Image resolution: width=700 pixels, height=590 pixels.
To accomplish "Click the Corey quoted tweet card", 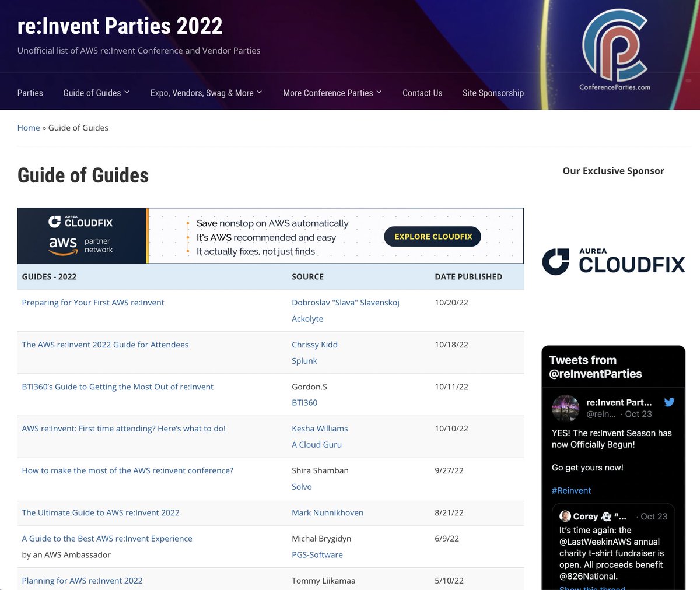I will (613, 547).
